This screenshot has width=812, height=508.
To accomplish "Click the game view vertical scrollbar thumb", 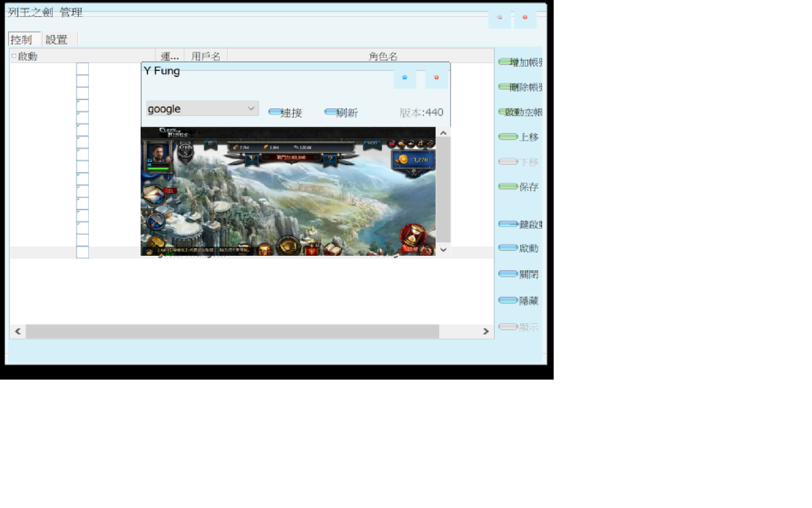I will [443, 190].
